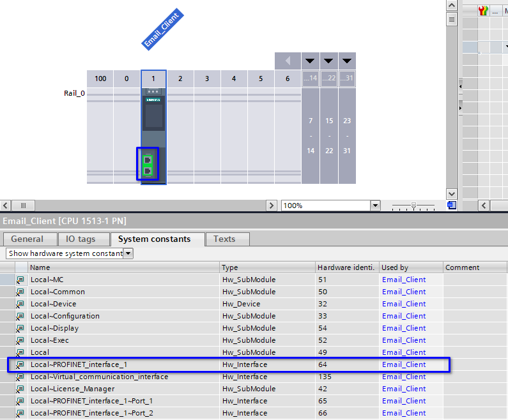Open Show hardware system constants dropdown
This screenshot has height=420, width=508.
[x=128, y=253]
